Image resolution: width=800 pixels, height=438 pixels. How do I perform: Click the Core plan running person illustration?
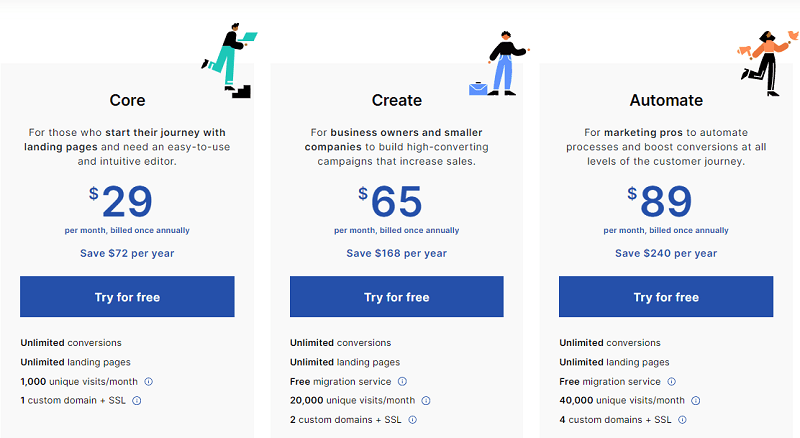(229, 60)
